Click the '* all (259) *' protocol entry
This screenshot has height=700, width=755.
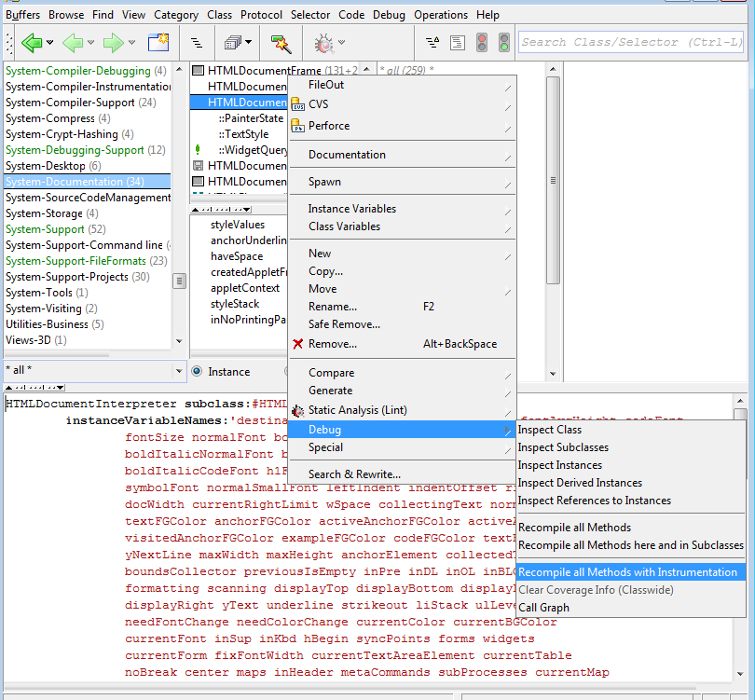pos(407,70)
